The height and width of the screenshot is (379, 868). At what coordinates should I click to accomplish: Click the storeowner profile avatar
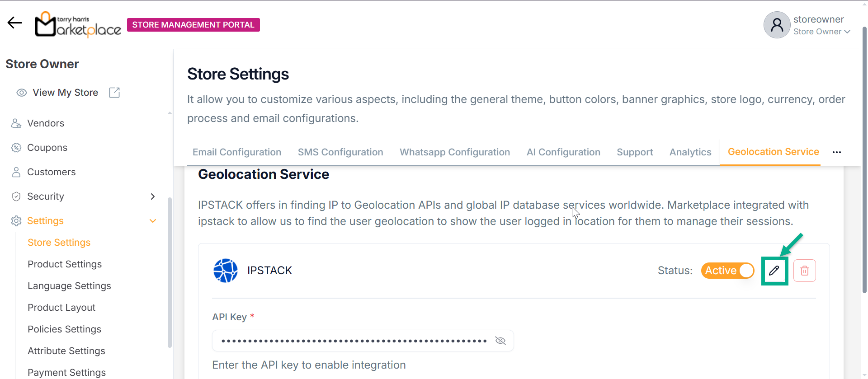[x=777, y=25]
